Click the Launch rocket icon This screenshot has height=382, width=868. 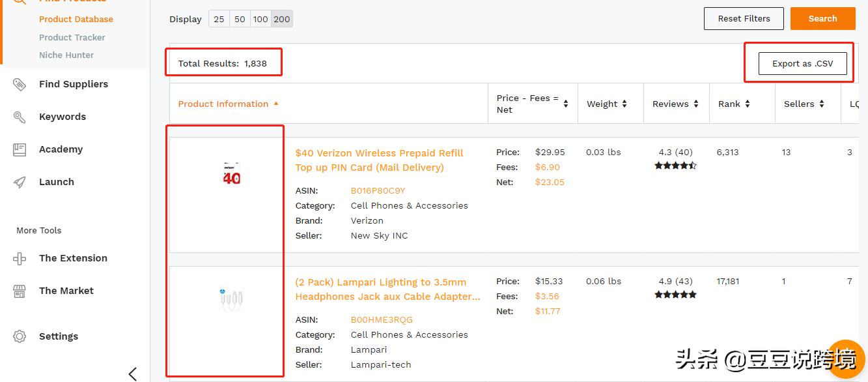[20, 182]
